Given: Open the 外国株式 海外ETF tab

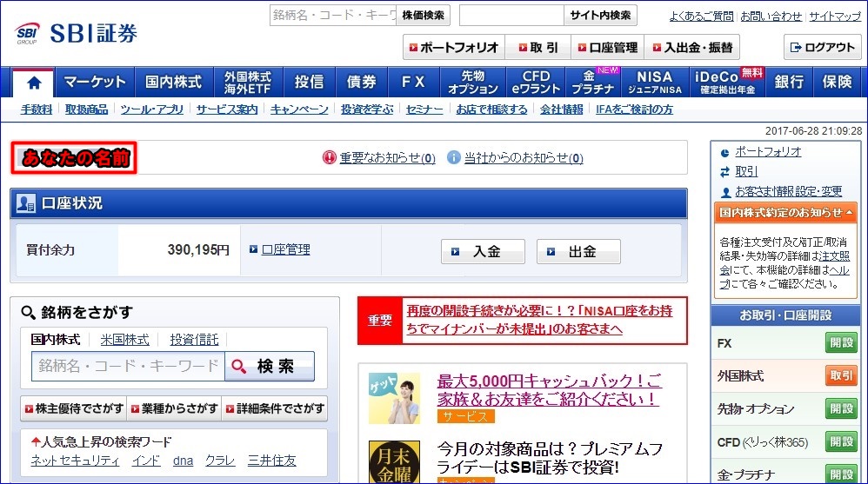Looking at the screenshot, I should [248, 83].
